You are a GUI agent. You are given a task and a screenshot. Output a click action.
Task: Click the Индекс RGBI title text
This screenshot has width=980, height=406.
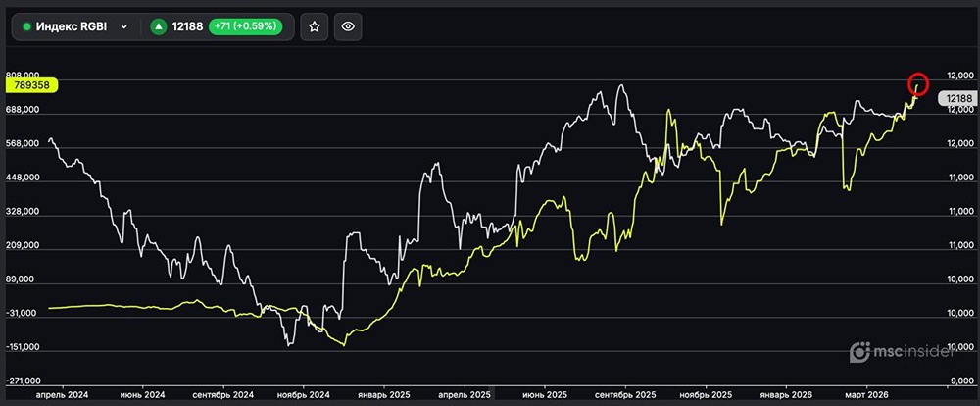(73, 27)
